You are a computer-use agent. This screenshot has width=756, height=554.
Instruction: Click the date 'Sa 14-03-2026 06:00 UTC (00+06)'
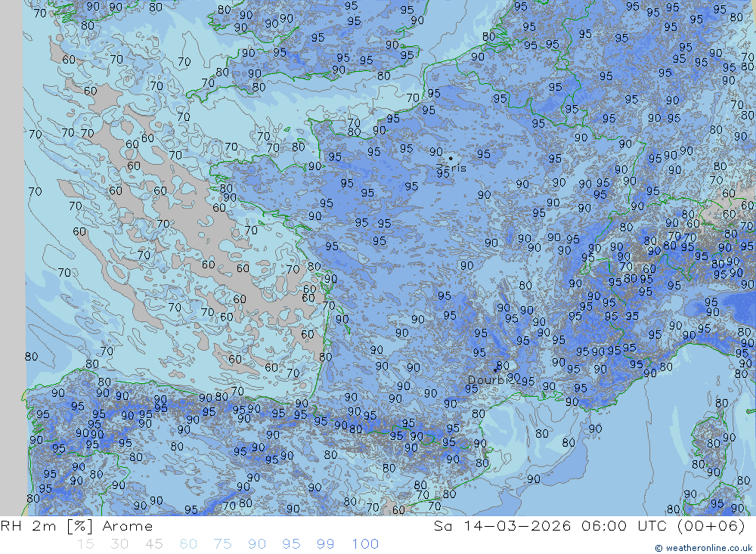[589, 526]
